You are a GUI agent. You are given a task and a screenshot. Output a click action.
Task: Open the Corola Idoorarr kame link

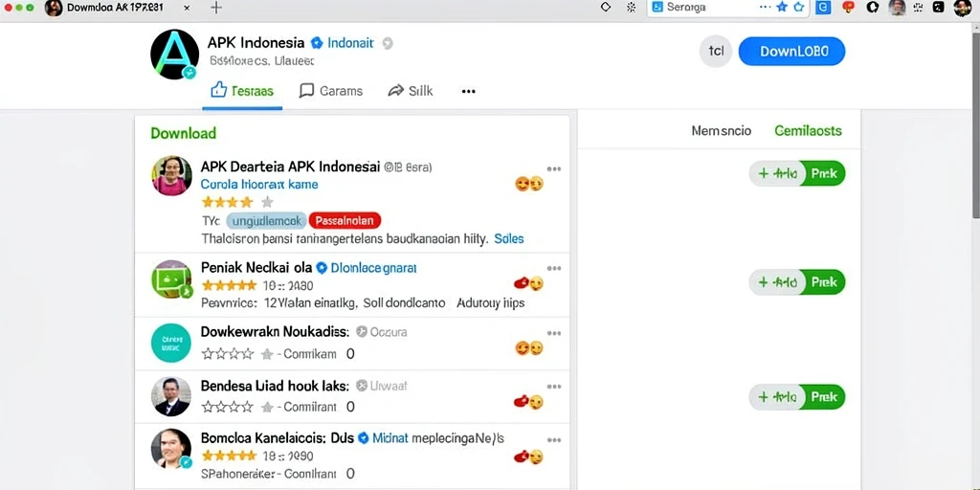tap(259, 185)
